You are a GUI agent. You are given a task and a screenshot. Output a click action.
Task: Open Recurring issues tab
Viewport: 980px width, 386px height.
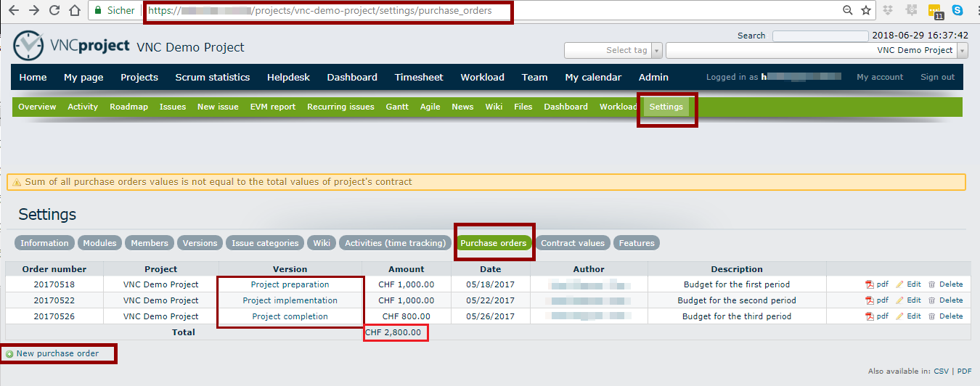pyautogui.click(x=340, y=107)
